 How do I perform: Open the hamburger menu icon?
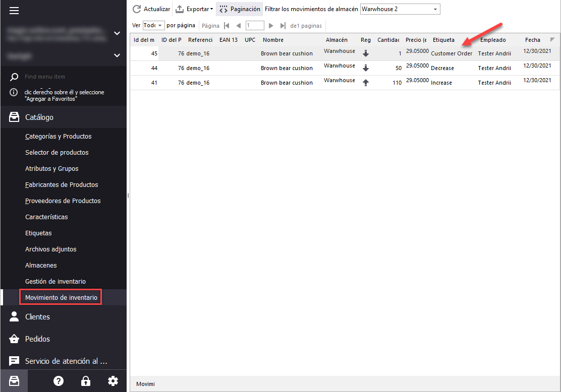[14, 11]
